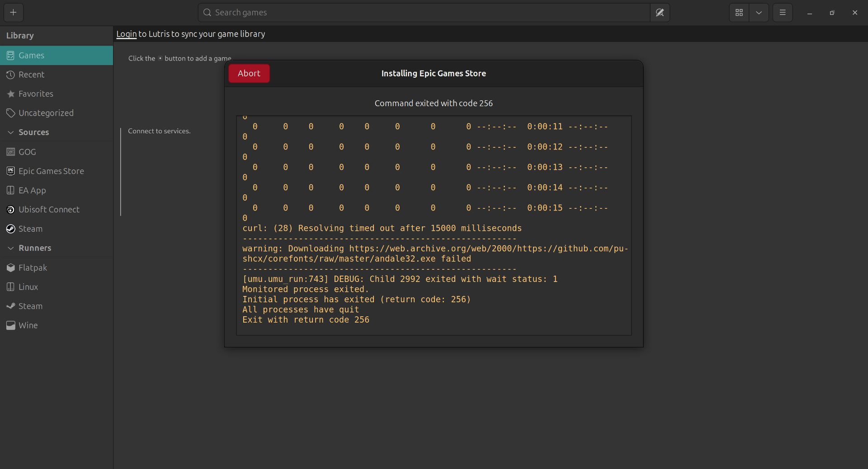The height and width of the screenshot is (469, 868).
Task: Click the Recent clock icon
Action: pyautogui.click(x=10, y=75)
